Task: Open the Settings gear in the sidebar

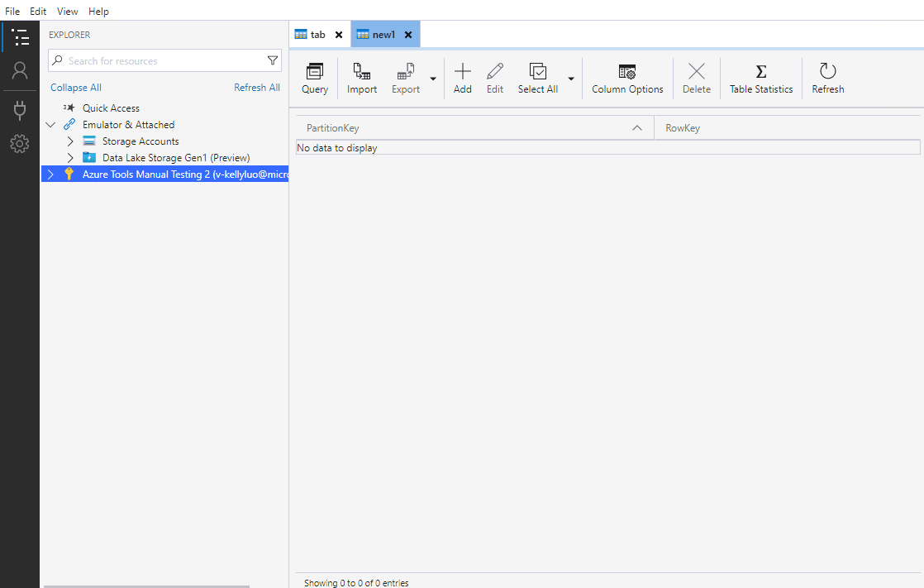Action: click(x=20, y=143)
